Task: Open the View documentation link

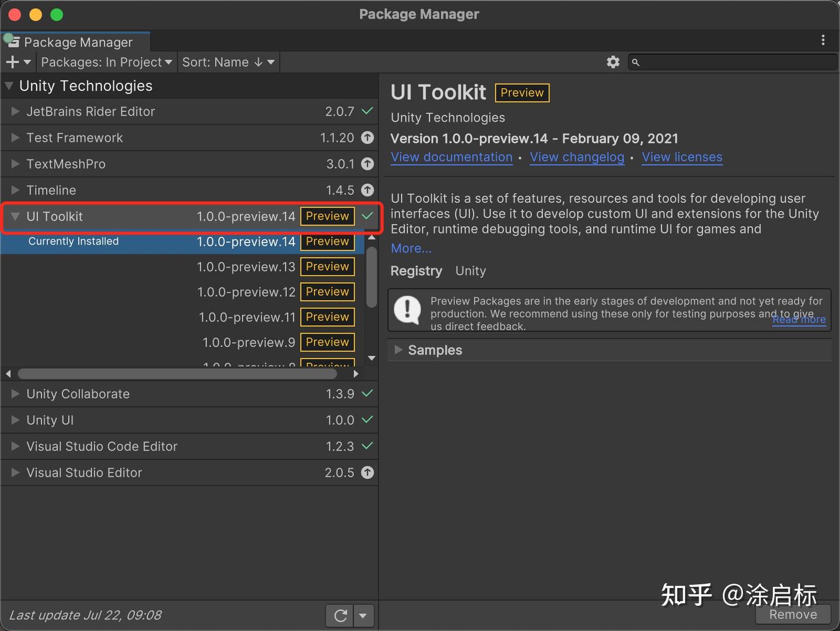Action: coord(452,157)
